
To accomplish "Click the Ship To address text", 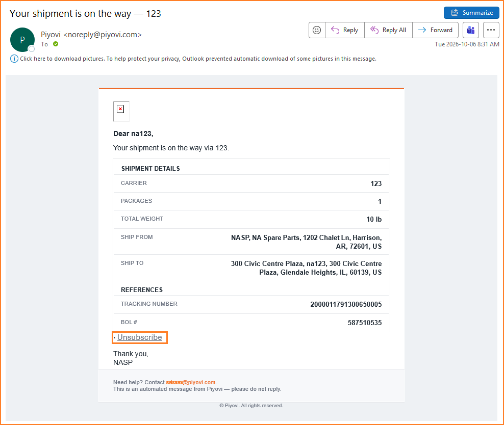I will pos(306,268).
